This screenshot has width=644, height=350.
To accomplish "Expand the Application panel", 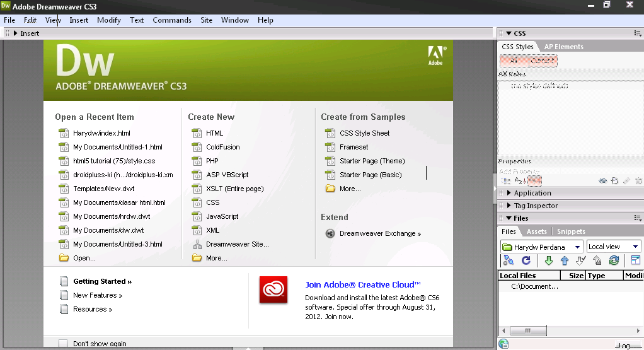I will point(532,193).
